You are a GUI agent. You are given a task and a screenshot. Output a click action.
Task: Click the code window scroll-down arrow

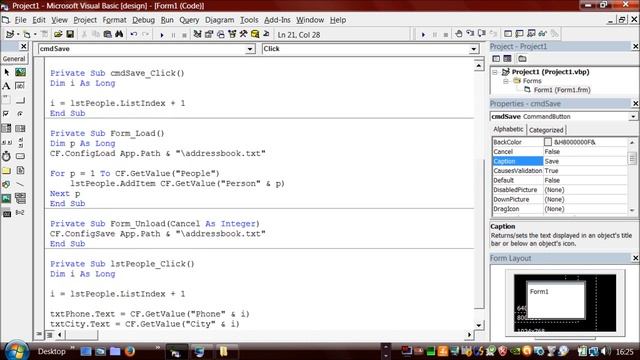(479, 325)
